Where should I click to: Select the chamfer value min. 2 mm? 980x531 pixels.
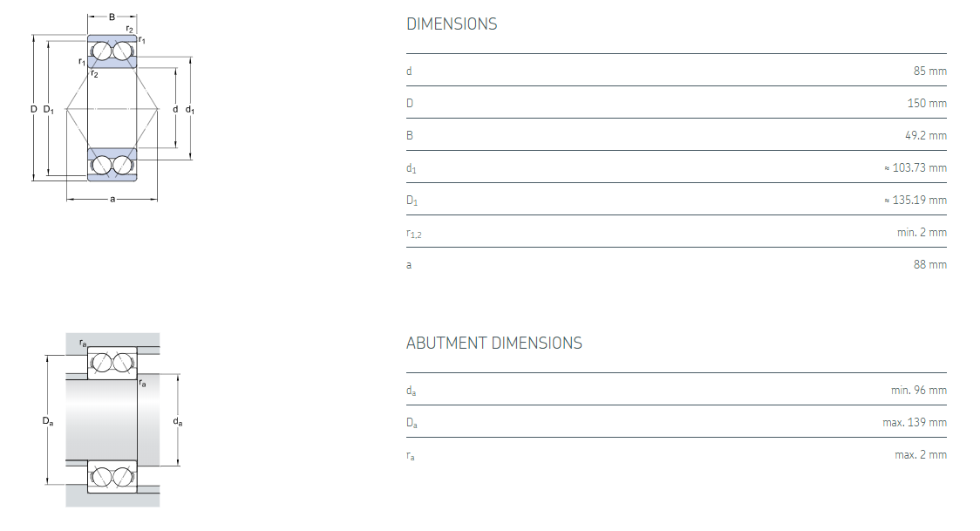coord(921,232)
